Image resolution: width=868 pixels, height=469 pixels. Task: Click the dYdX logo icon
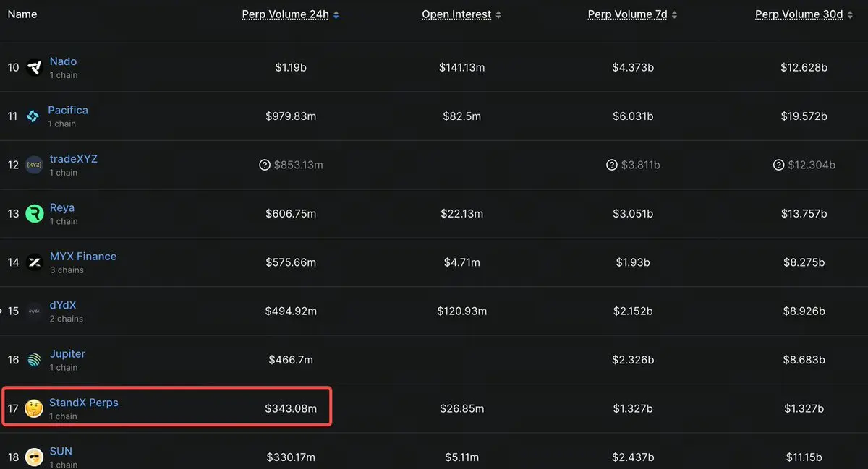[x=34, y=311]
